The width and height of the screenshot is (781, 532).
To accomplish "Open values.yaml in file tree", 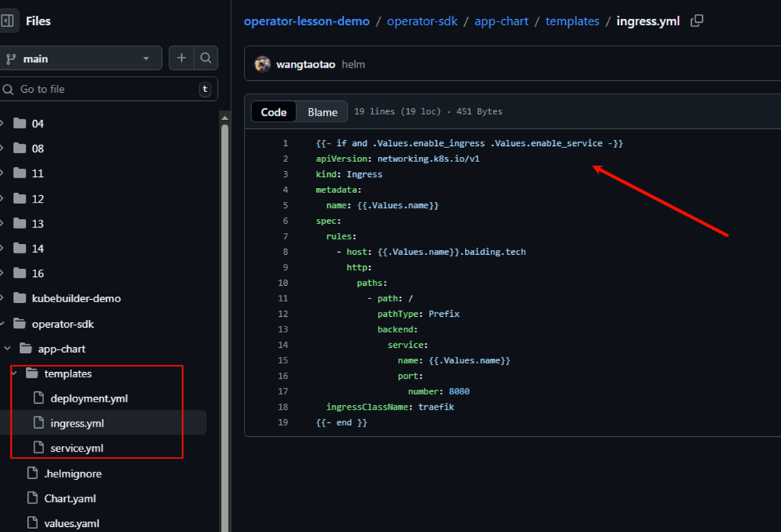I will tap(71, 523).
